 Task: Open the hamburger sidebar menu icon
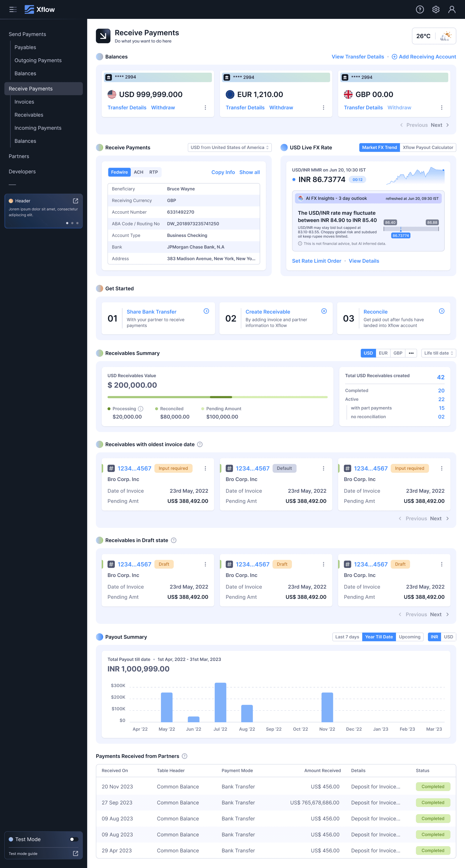pos(13,10)
